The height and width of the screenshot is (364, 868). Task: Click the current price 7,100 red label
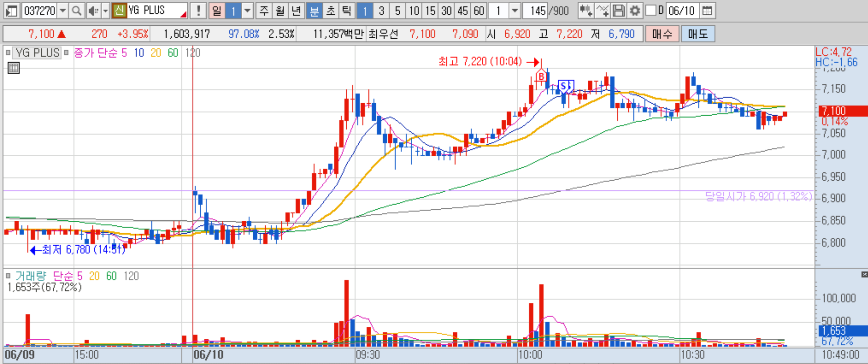pos(843,111)
